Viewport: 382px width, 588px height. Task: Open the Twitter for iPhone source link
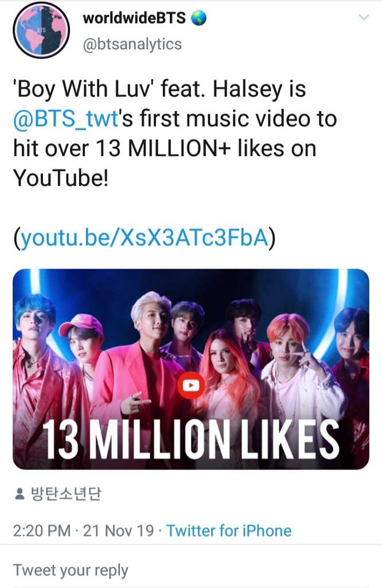tap(229, 531)
